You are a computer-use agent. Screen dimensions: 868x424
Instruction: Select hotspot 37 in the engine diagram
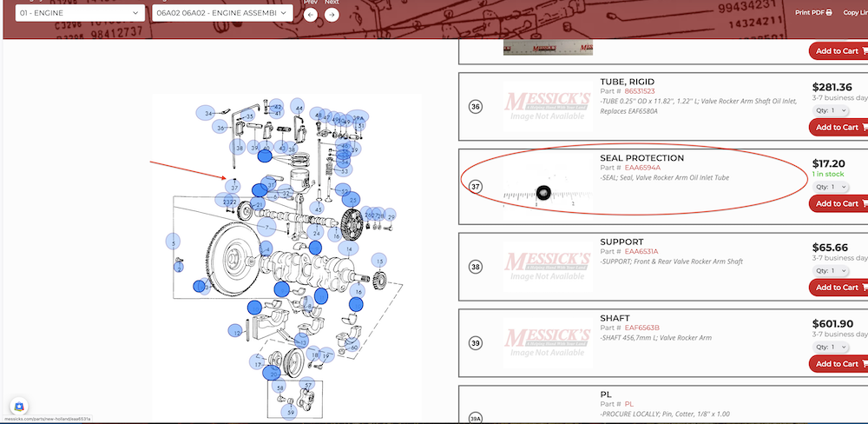pos(234,188)
